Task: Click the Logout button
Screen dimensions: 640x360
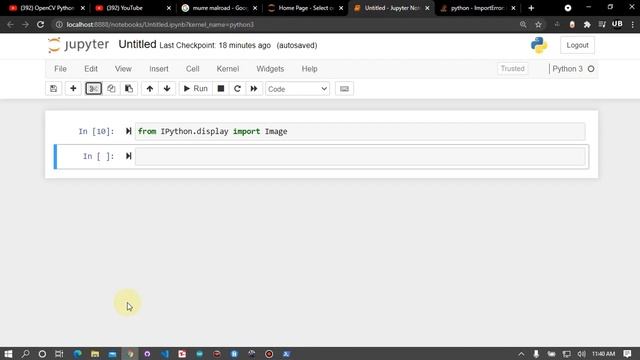Action: click(577, 45)
